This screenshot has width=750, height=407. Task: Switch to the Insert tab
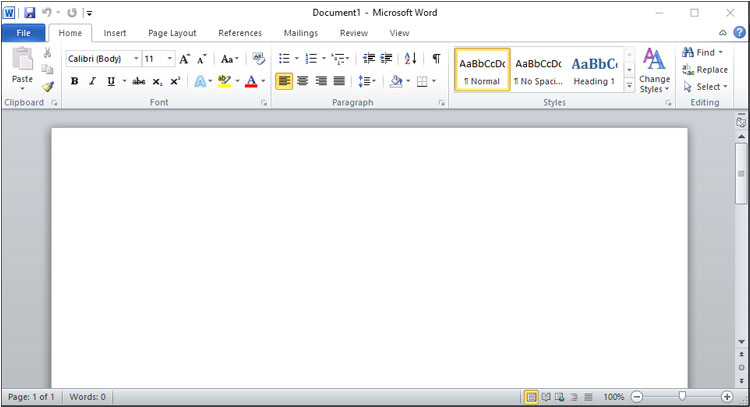coord(115,33)
